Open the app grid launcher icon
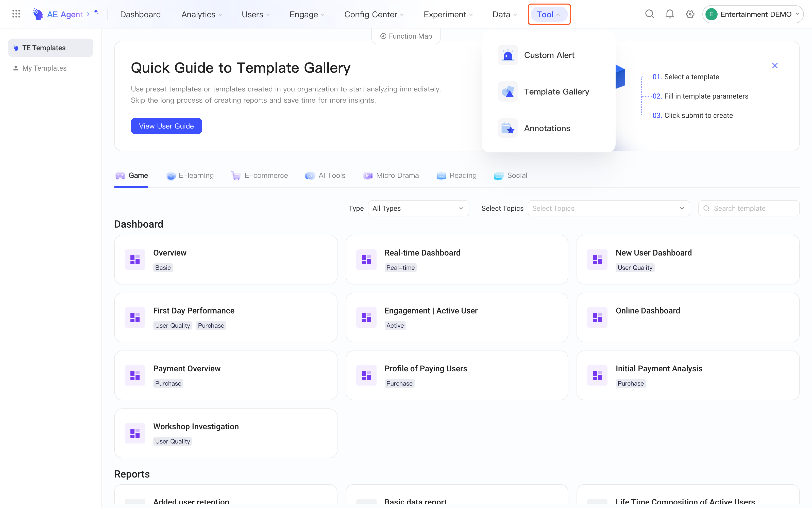This screenshot has height=508, width=812. [16, 14]
